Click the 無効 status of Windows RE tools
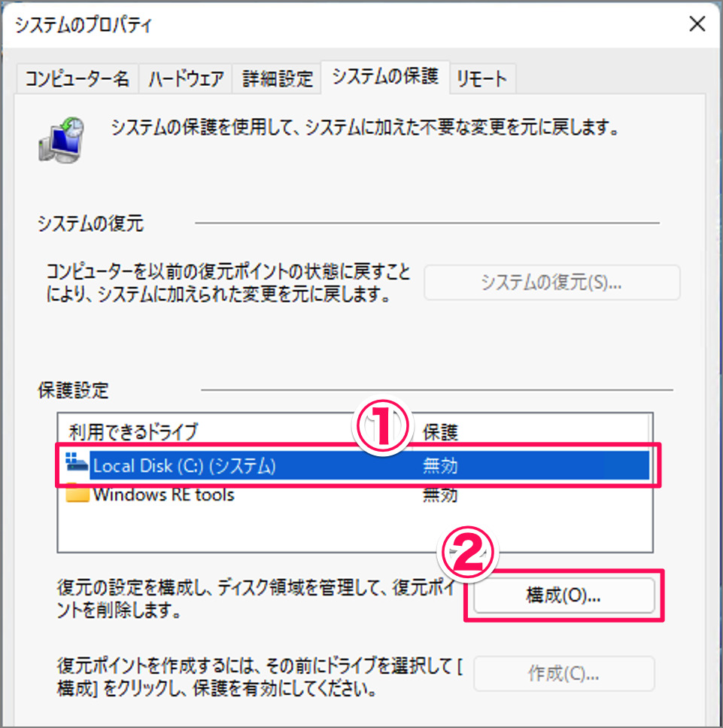723x728 pixels. click(x=440, y=495)
